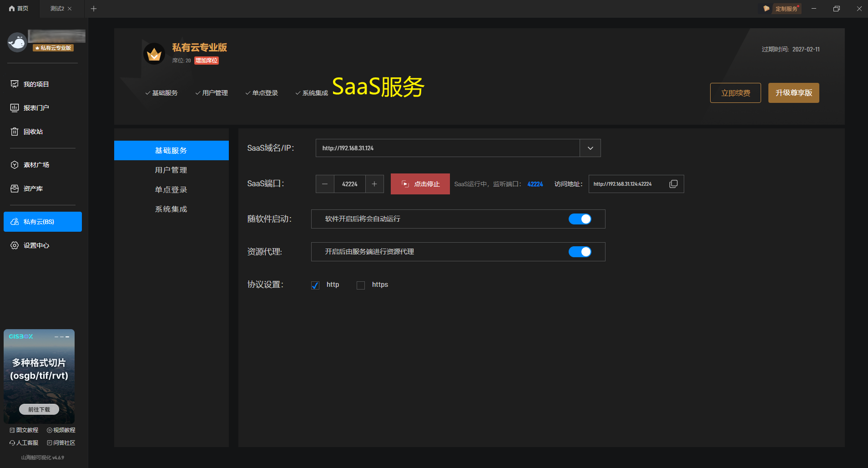Switch to the 单点登录 section

coord(171,189)
